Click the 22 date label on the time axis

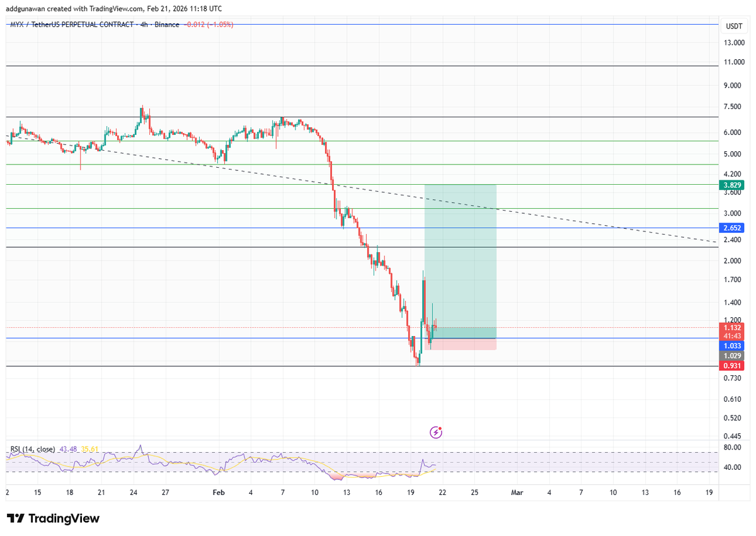coord(442,492)
